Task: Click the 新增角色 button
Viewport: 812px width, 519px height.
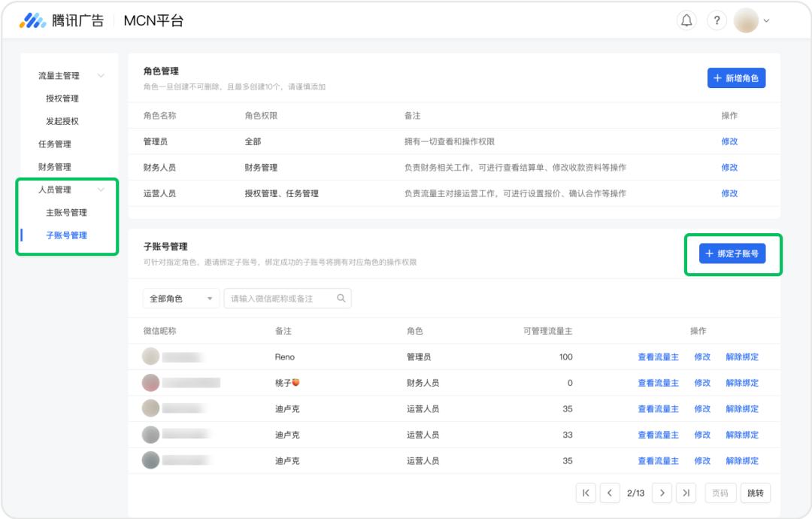Action: click(x=736, y=77)
